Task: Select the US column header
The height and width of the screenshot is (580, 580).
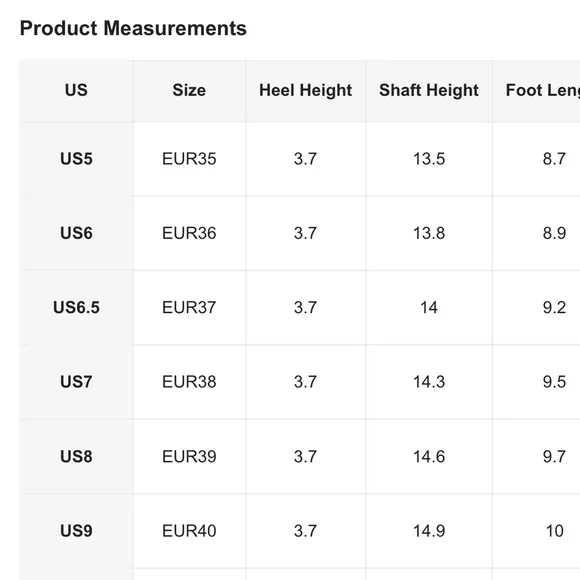Action: 76,90
